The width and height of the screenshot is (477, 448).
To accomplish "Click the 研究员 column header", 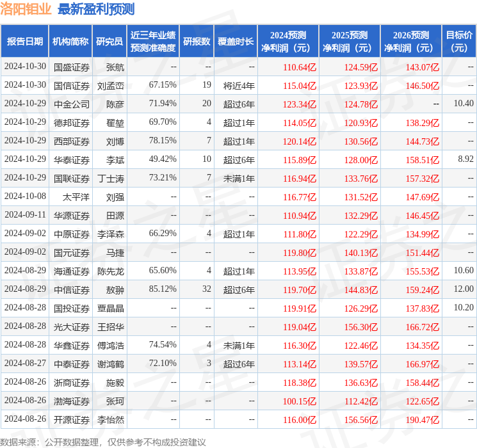I will tap(109, 42).
